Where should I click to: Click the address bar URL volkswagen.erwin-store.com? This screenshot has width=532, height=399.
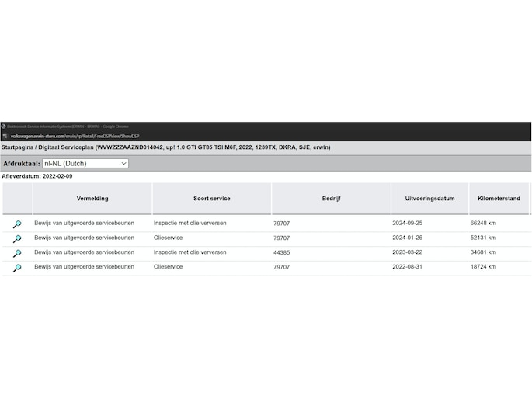(x=75, y=137)
